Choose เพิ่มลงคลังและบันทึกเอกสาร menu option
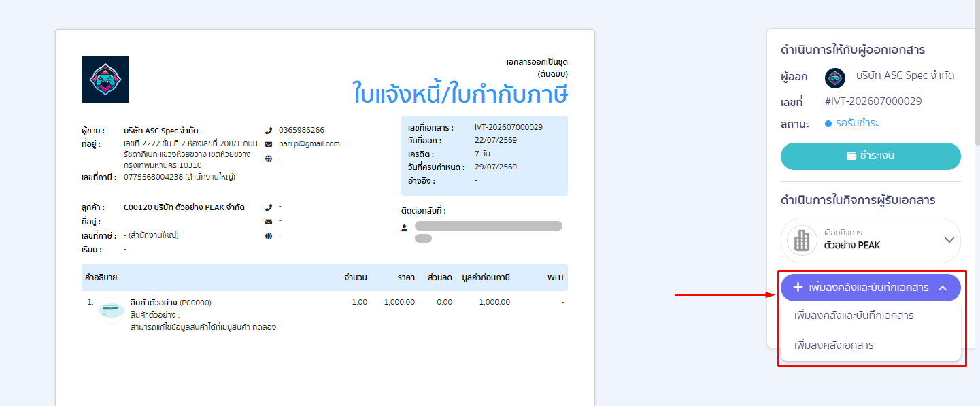This screenshot has height=406, width=980. (x=854, y=316)
